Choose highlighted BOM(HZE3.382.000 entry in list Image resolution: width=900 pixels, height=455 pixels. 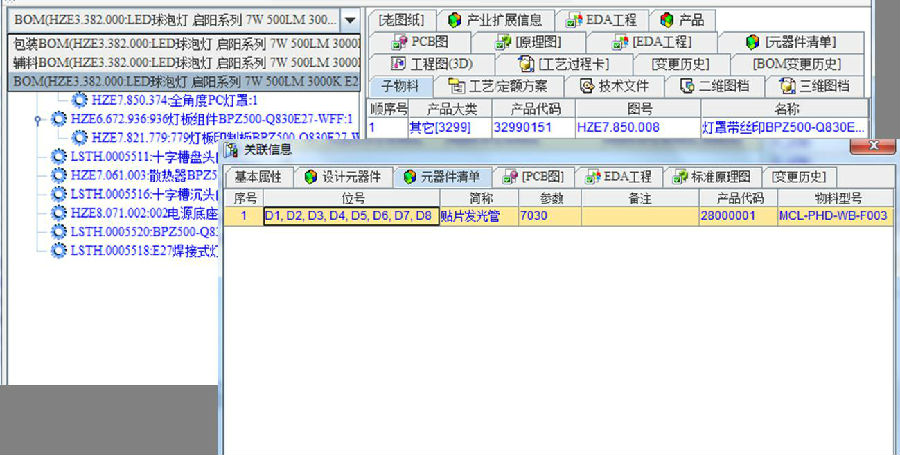(185, 81)
